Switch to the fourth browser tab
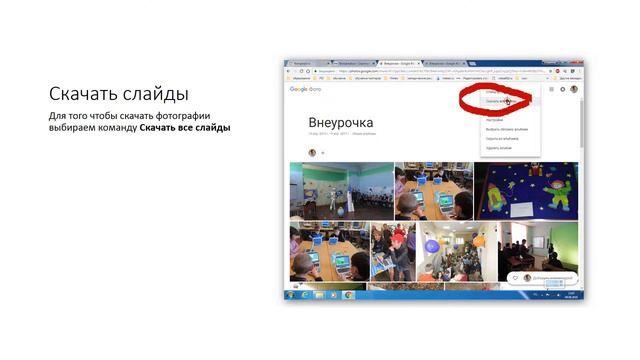 [444, 64]
